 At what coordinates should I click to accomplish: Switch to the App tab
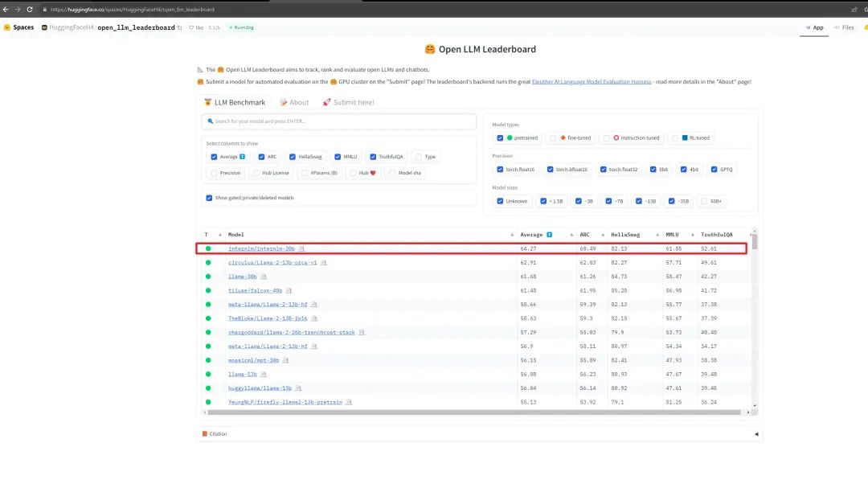(814, 27)
